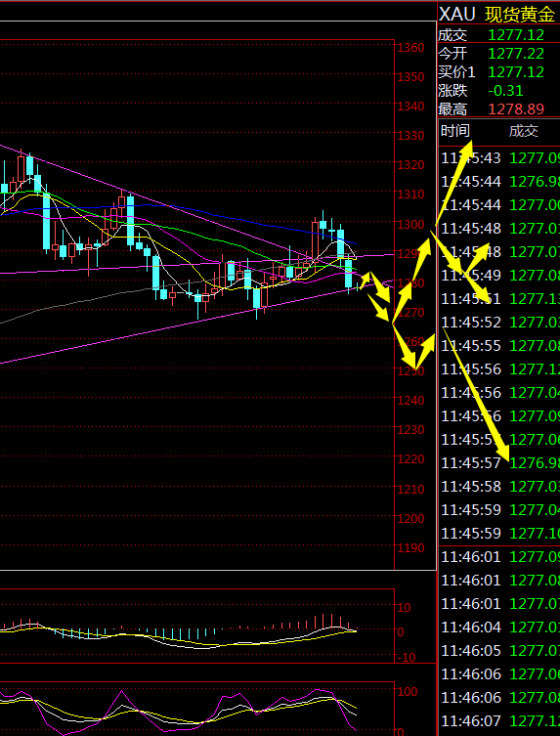This screenshot has height=736, width=560.
Task: Select the tick row at 11:45:49
Action: pos(499,276)
